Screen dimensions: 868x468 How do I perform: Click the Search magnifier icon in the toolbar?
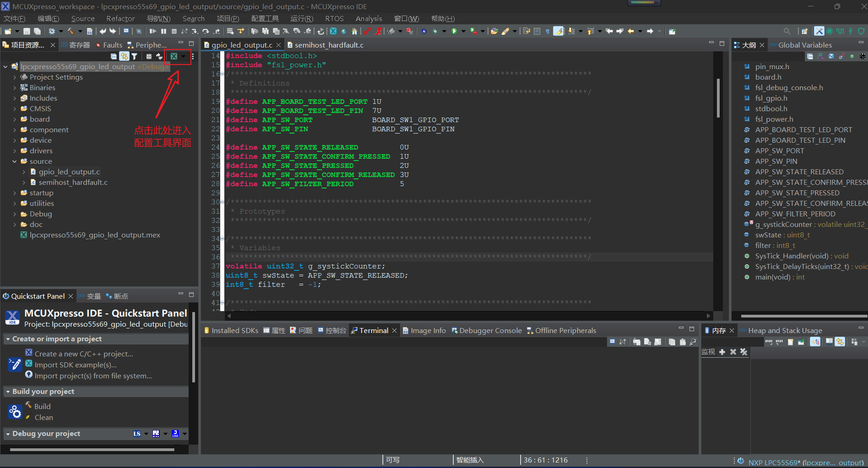(787, 31)
